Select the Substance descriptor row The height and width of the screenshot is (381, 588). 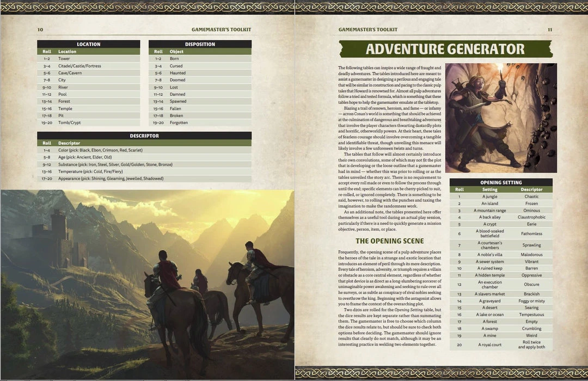click(114, 164)
